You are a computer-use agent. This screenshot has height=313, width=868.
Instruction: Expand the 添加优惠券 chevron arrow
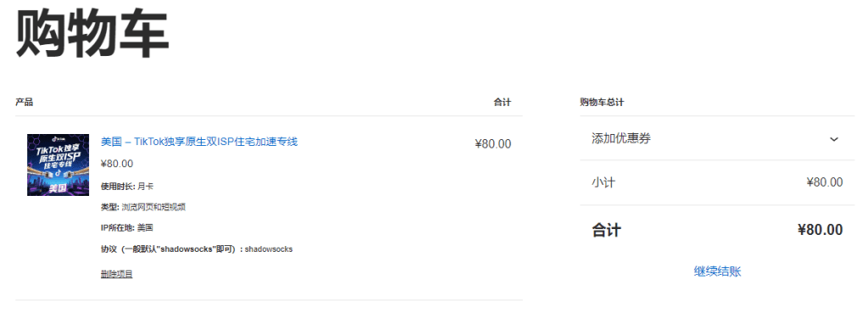[x=834, y=139]
